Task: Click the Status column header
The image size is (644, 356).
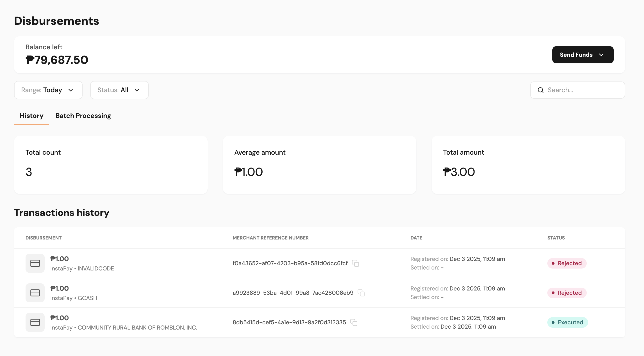Action: coord(556,238)
